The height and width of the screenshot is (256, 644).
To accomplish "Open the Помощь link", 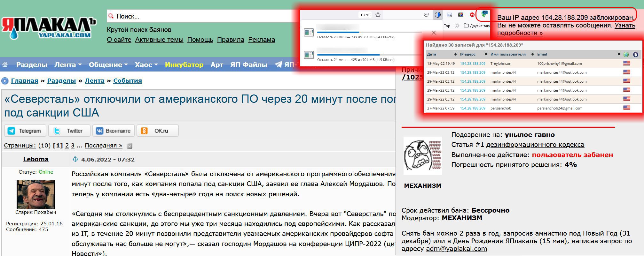I will click(200, 40).
